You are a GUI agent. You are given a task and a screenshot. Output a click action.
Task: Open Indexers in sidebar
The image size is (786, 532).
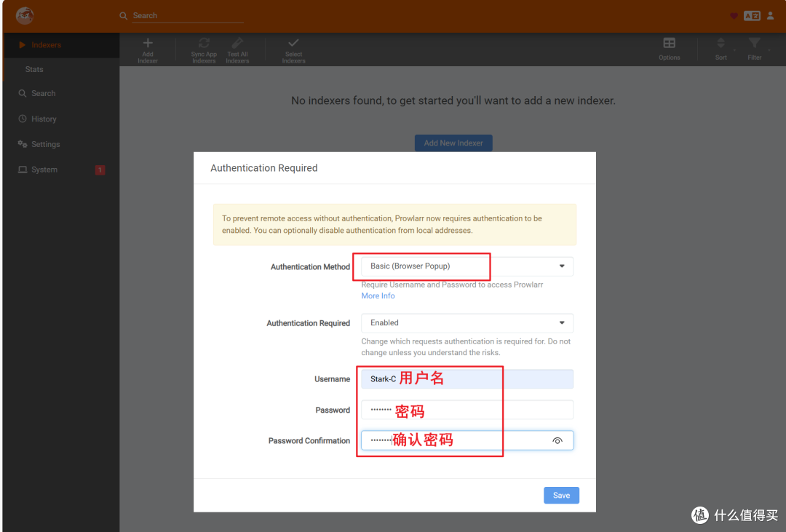click(x=61, y=45)
